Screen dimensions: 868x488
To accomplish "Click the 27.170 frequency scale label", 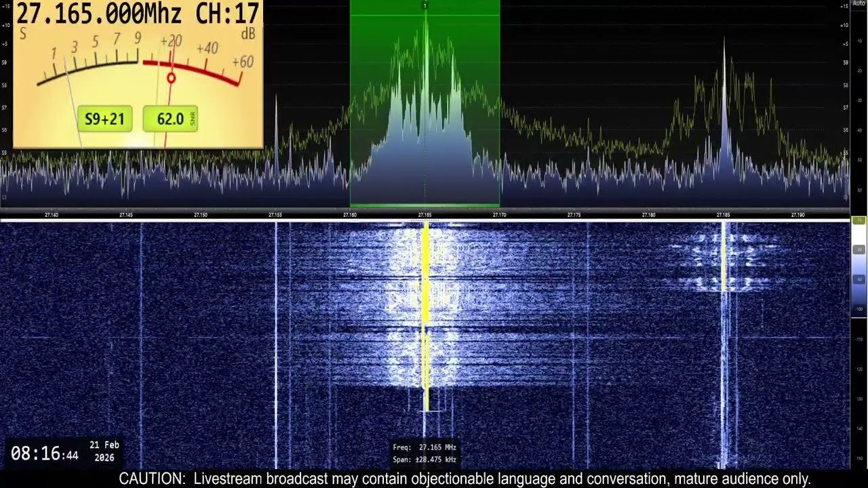I will (x=499, y=215).
